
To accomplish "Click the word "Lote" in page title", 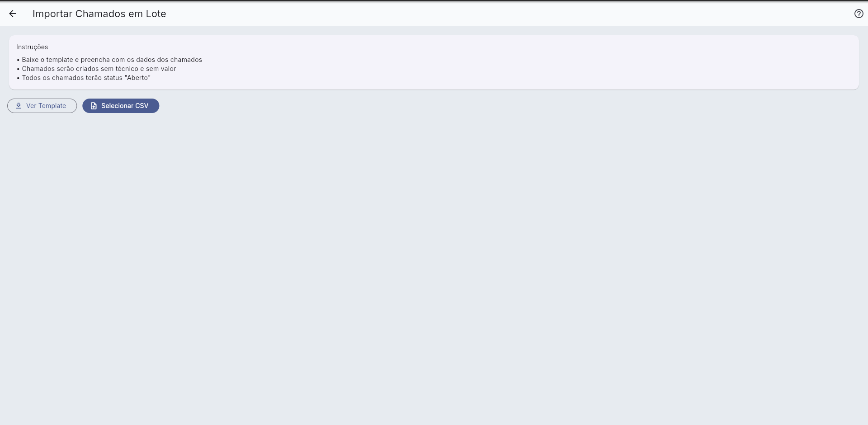I will tap(156, 14).
